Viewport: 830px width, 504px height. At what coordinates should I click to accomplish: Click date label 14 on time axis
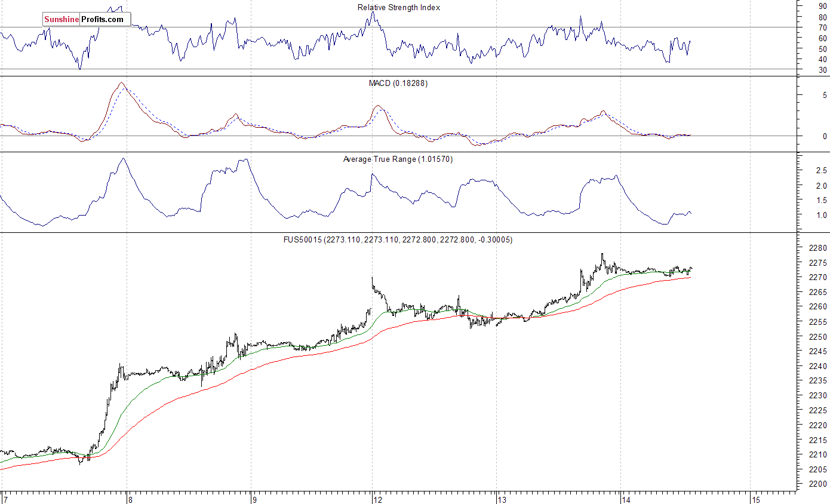(x=626, y=499)
